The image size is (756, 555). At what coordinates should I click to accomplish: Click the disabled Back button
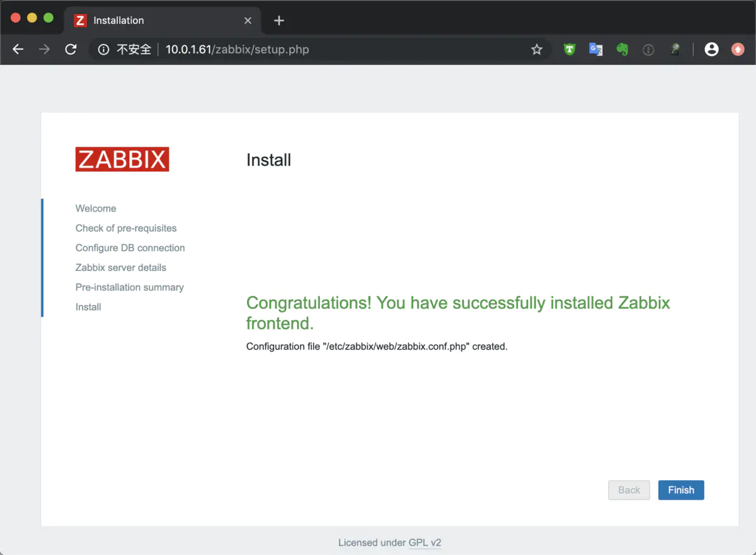(629, 490)
